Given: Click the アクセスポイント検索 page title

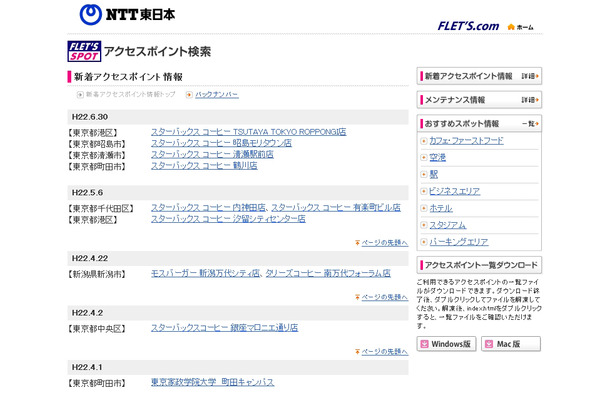Looking at the screenshot, I should (158, 52).
